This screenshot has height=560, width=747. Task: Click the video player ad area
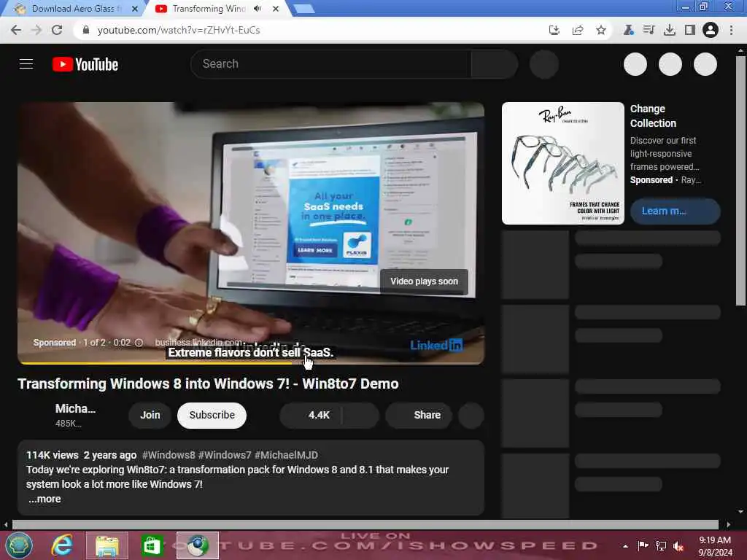click(x=251, y=233)
